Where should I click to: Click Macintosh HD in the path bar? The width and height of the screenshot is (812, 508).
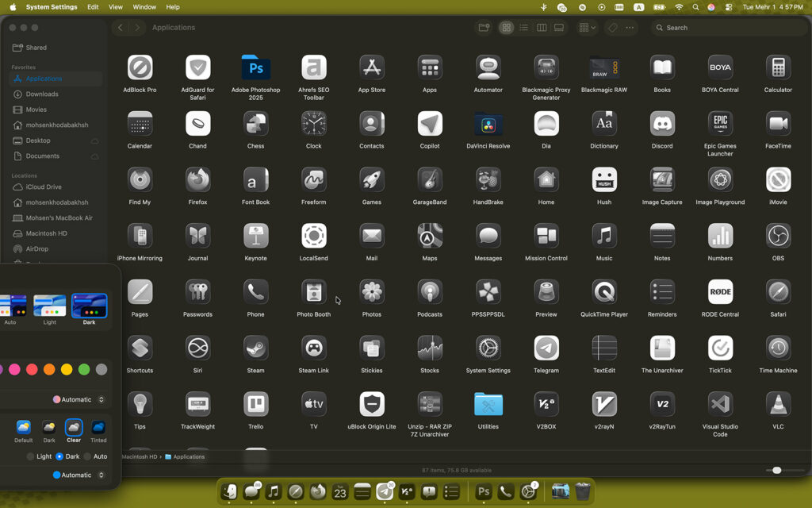[139, 456]
